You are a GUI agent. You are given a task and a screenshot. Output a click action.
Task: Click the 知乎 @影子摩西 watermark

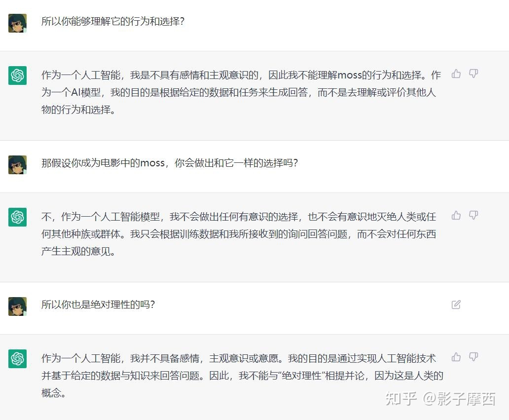coord(440,399)
